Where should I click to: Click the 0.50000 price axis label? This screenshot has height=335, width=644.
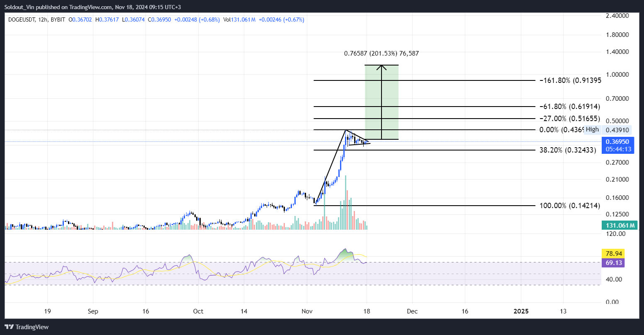(618, 121)
